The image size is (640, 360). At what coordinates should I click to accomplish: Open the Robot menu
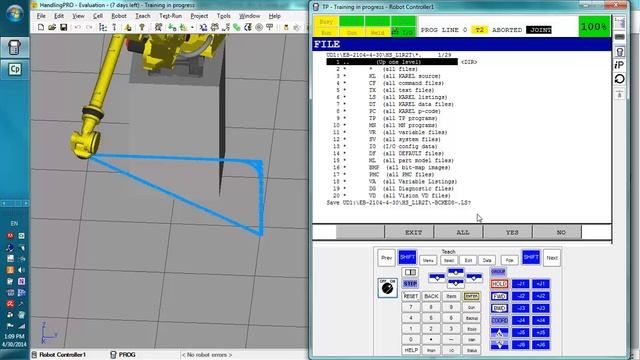[x=119, y=16]
